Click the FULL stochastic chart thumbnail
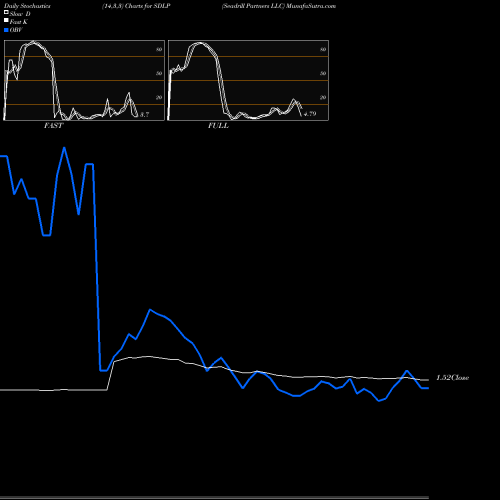The height and width of the screenshot is (500, 500). coord(248,80)
